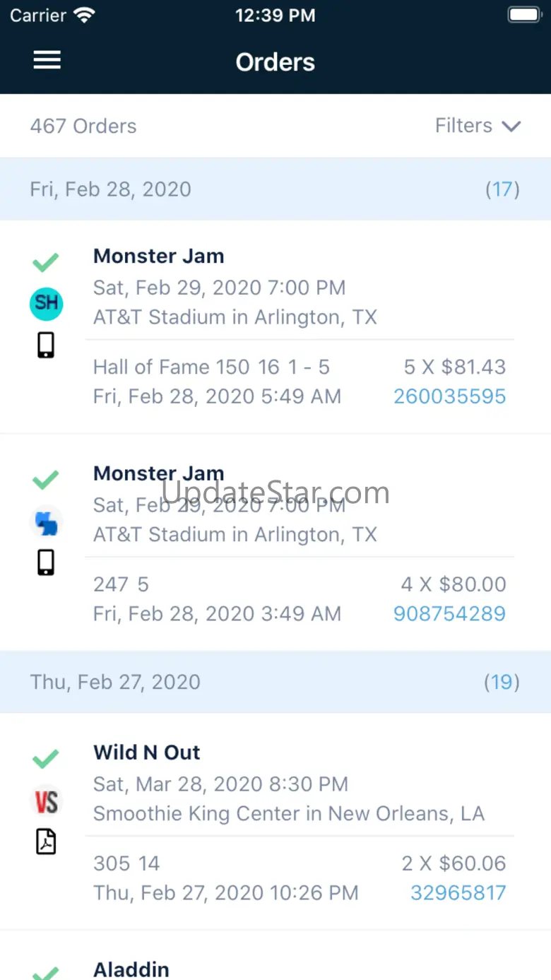Click the red VS marketplace icon
The height and width of the screenshot is (980, 551).
pyautogui.click(x=47, y=802)
